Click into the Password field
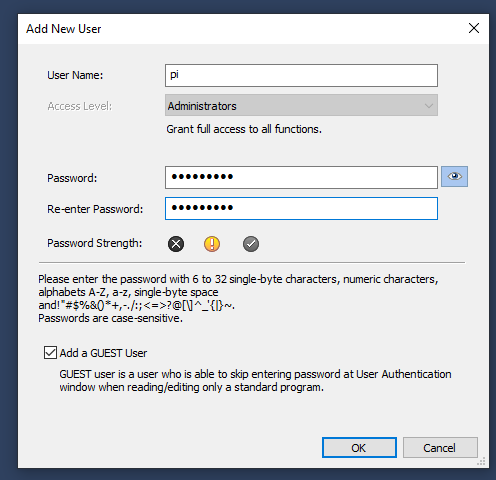 point(301,177)
